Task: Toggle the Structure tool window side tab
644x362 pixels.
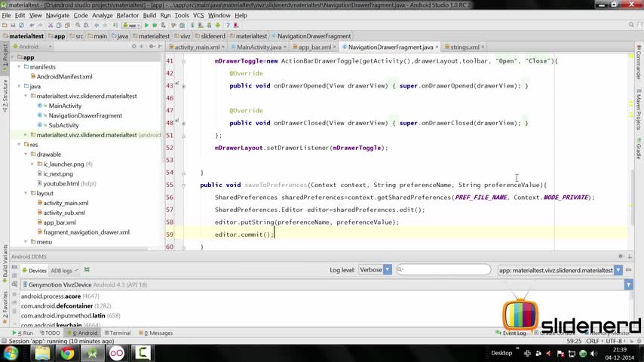Action: tap(5, 97)
